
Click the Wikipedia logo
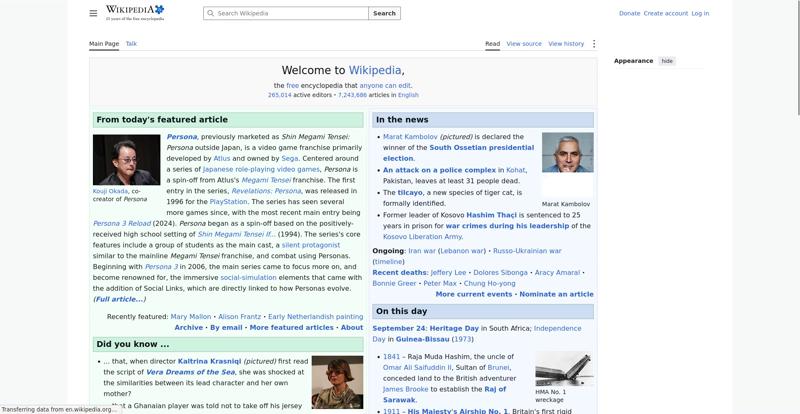pyautogui.click(x=135, y=13)
